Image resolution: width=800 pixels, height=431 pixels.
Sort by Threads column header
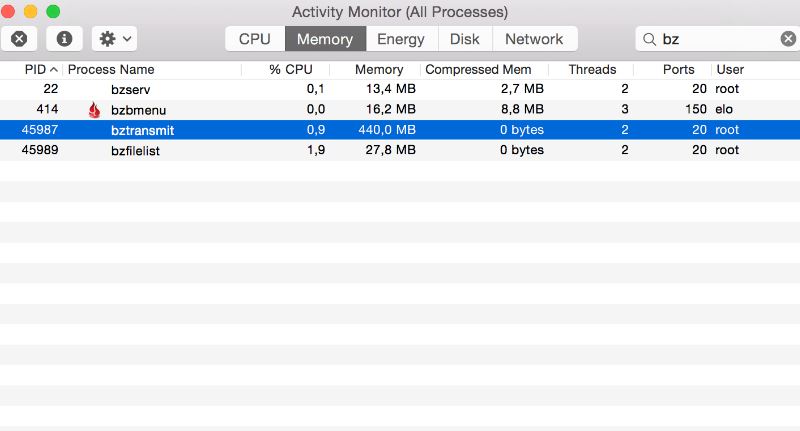tap(592, 69)
